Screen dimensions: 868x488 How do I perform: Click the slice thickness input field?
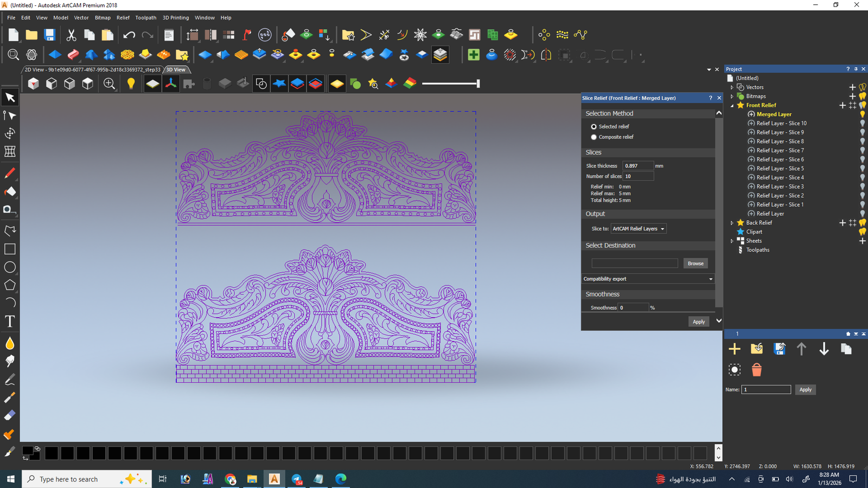pyautogui.click(x=637, y=166)
